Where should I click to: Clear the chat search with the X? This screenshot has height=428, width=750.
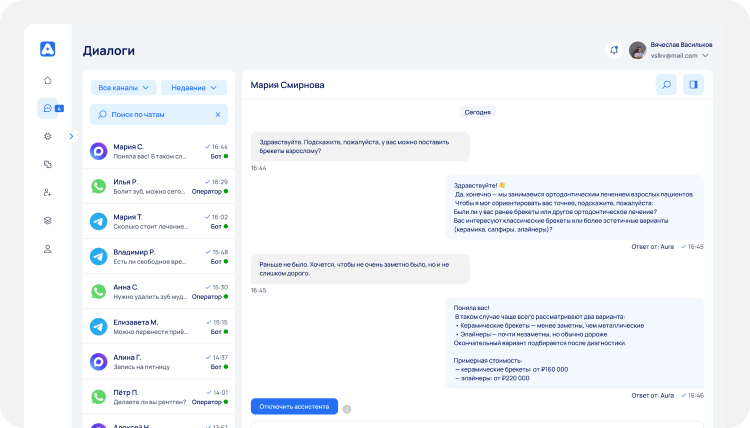point(218,115)
